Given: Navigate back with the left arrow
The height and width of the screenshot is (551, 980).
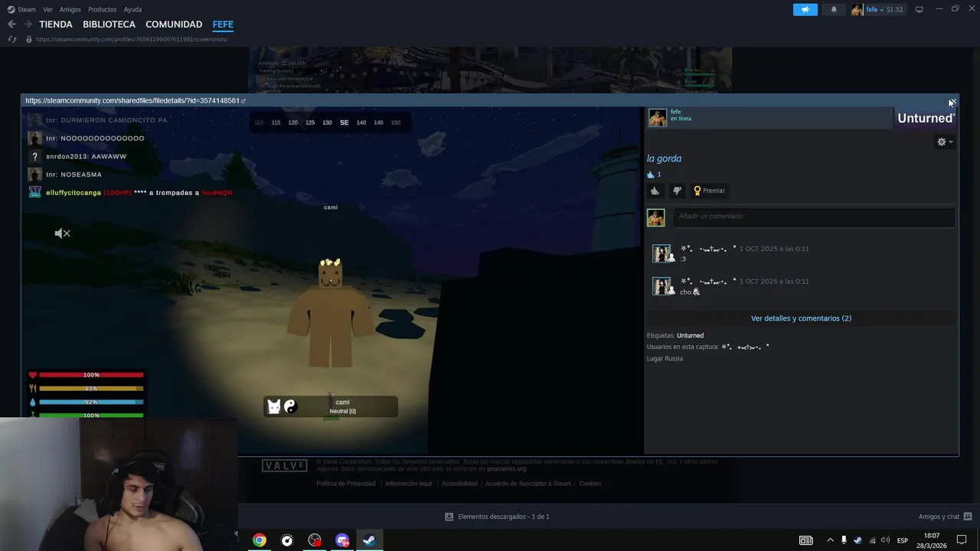Looking at the screenshot, I should click(x=11, y=24).
